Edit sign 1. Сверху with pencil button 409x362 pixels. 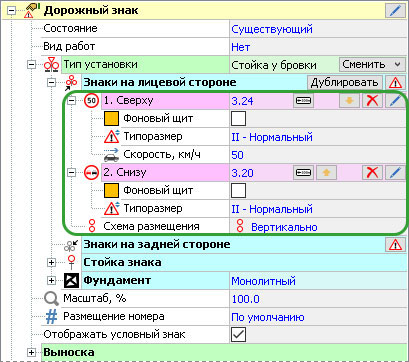tap(395, 100)
